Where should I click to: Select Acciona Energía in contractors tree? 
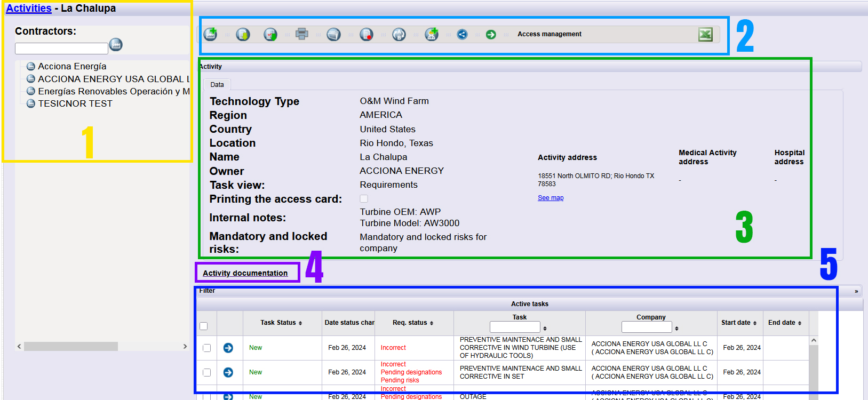pos(72,67)
